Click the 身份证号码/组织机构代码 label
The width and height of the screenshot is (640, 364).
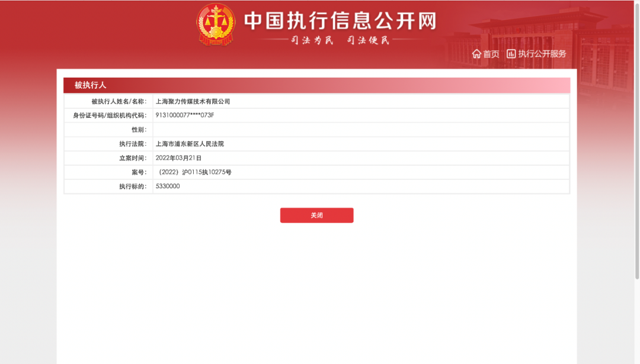coord(110,115)
